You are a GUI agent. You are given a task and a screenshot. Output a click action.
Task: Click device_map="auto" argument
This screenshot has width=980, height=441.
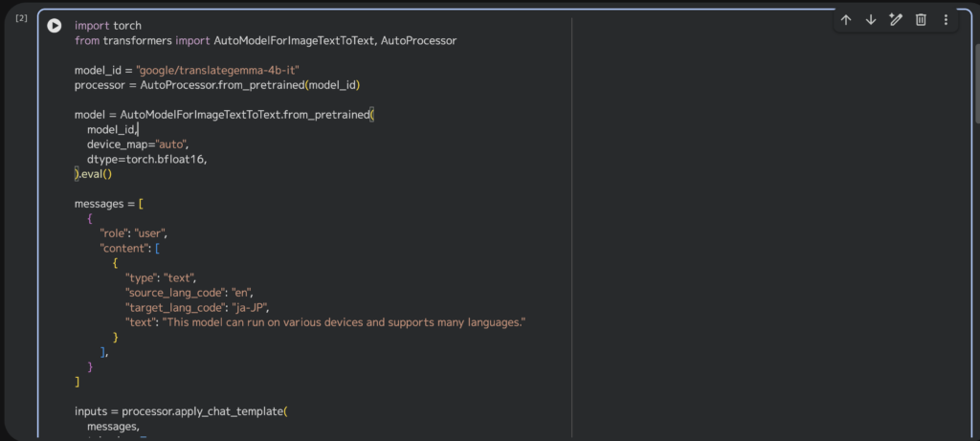point(138,144)
